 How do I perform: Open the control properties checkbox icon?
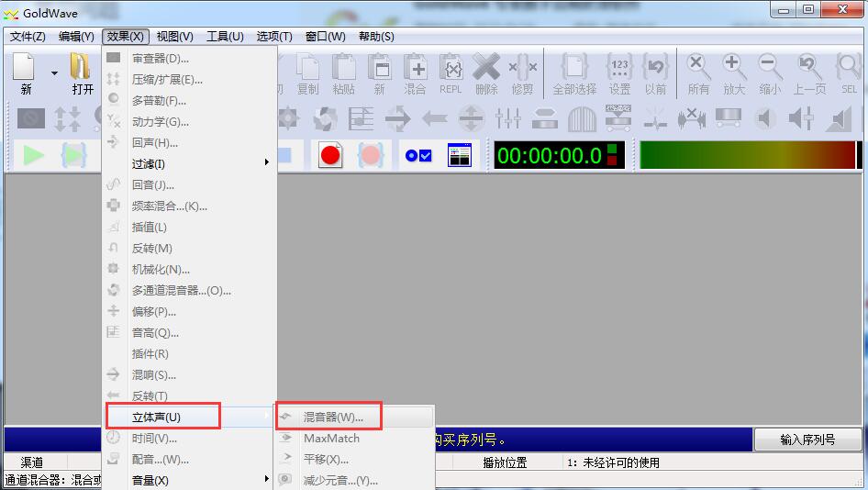click(418, 155)
